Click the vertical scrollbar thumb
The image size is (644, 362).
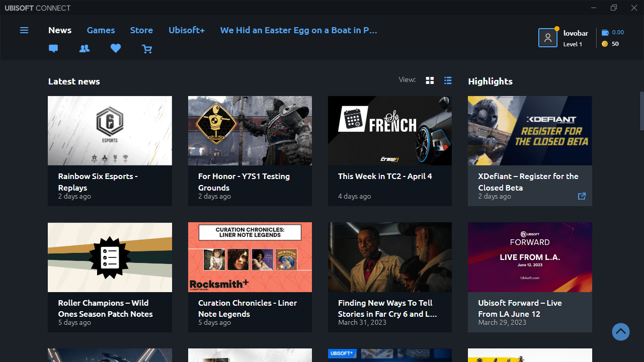(641, 111)
